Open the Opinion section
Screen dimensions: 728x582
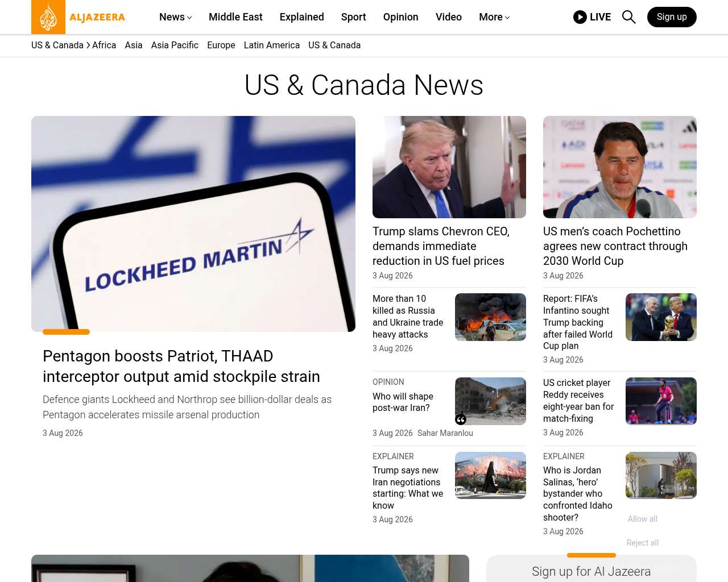(x=401, y=17)
